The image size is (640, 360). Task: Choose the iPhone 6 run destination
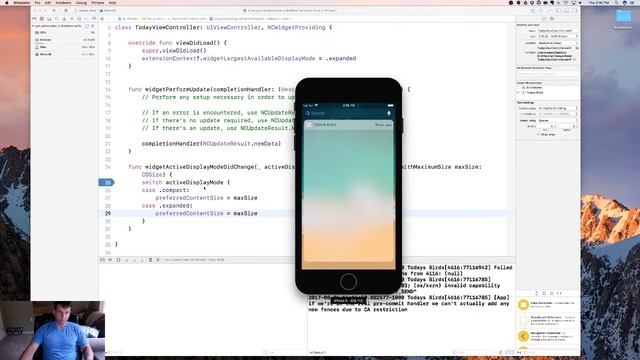pyautogui.click(x=108, y=11)
